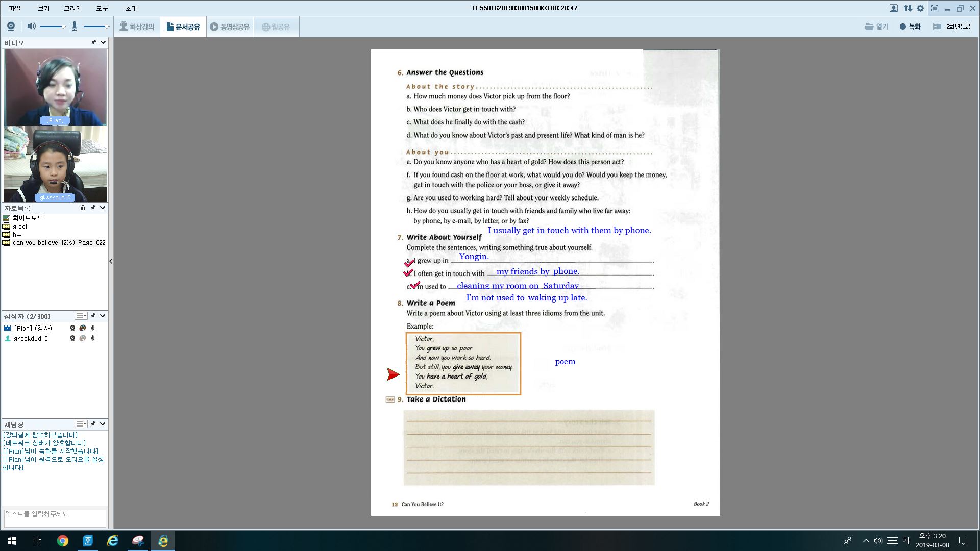Image resolution: width=980 pixels, height=551 pixels.
Task: Click the microphone icon in the top toolbar
Action: 75,27
